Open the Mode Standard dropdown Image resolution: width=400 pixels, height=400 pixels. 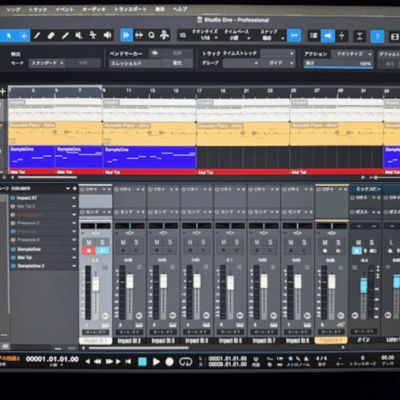[x=47, y=63]
